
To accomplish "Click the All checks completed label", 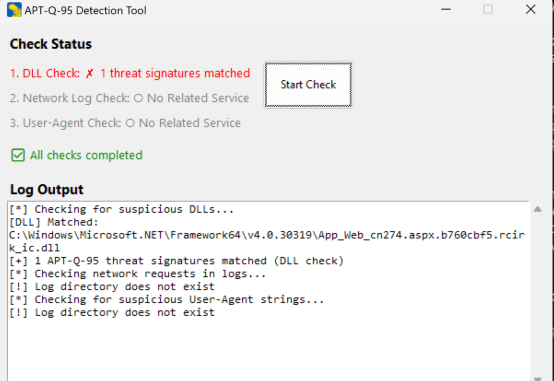I will 86,155.
